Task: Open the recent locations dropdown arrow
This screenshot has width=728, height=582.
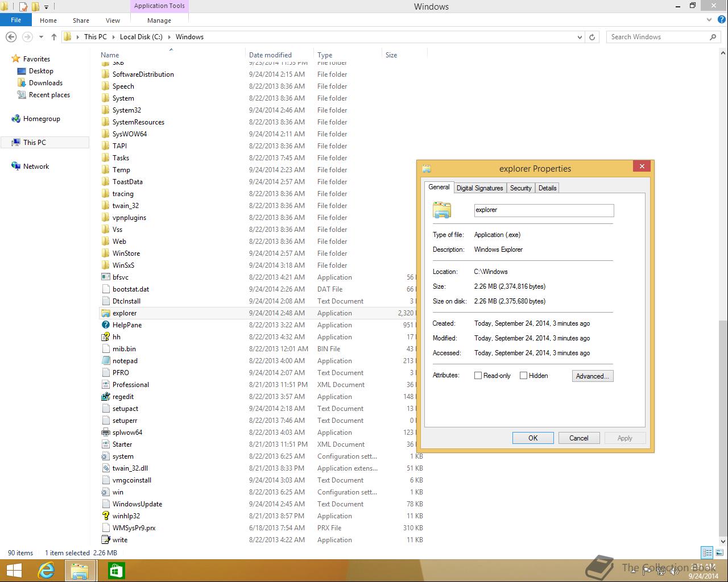Action: 41,37
